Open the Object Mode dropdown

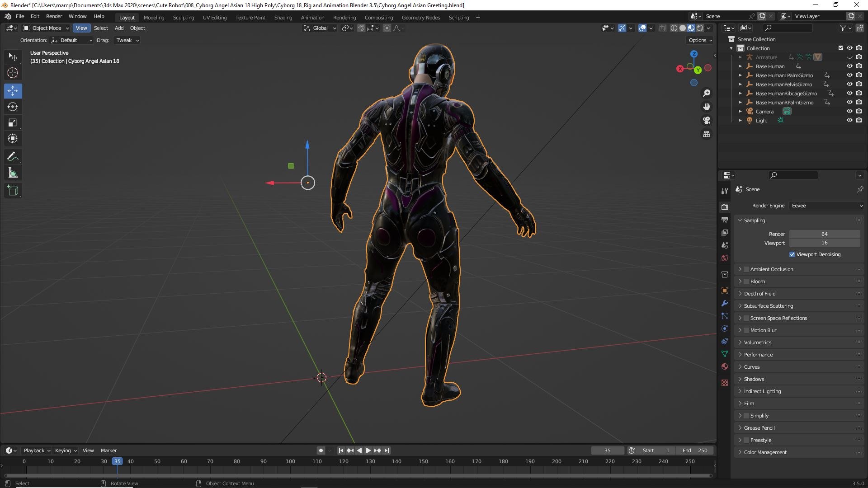click(x=46, y=28)
